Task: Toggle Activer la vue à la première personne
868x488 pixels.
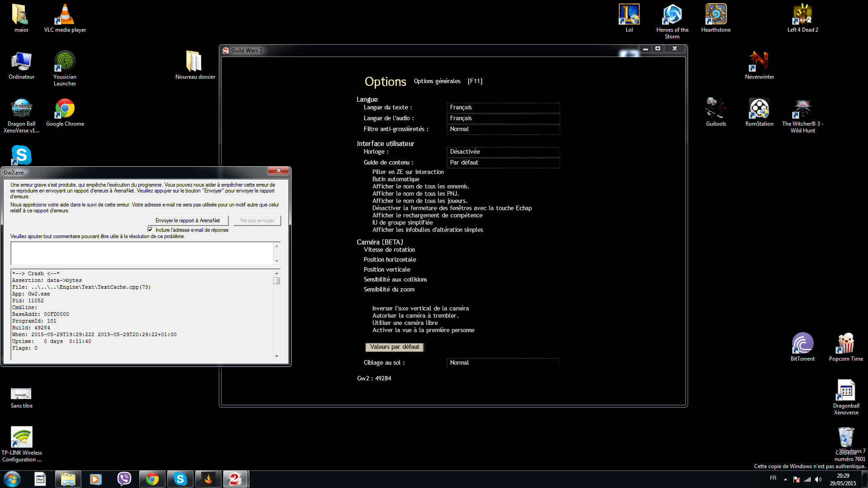Action: (x=423, y=330)
